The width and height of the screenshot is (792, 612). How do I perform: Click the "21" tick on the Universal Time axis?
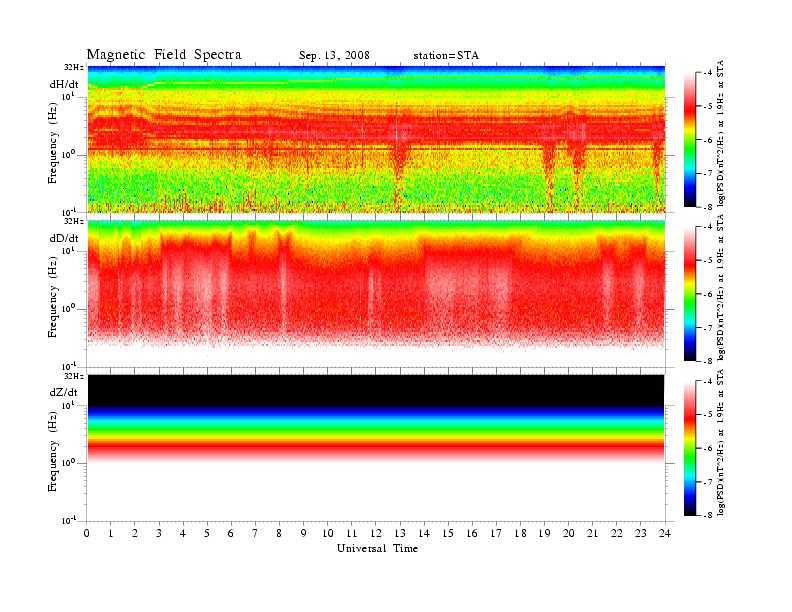592,533
